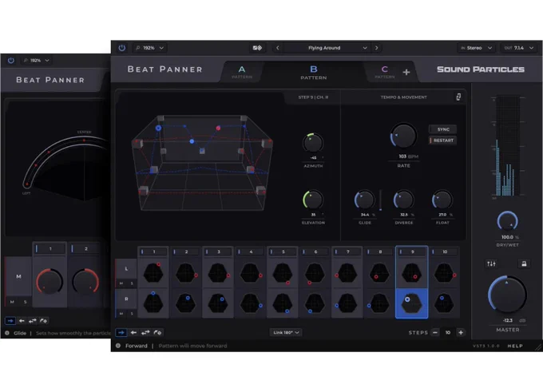Select step 1 header in front window
This screenshot has width=543, height=392.
(153, 251)
